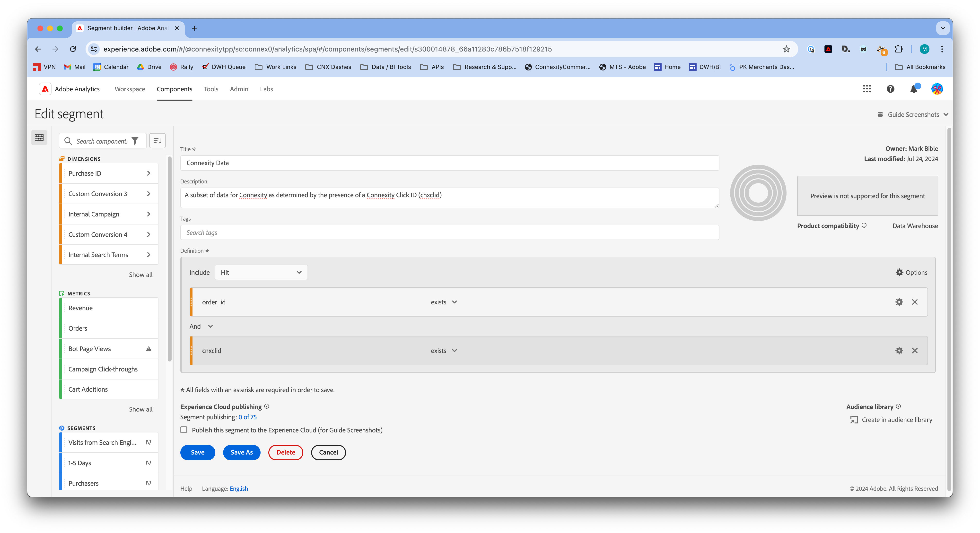980x533 pixels.
Task: View notifications bell
Action: coord(914,89)
